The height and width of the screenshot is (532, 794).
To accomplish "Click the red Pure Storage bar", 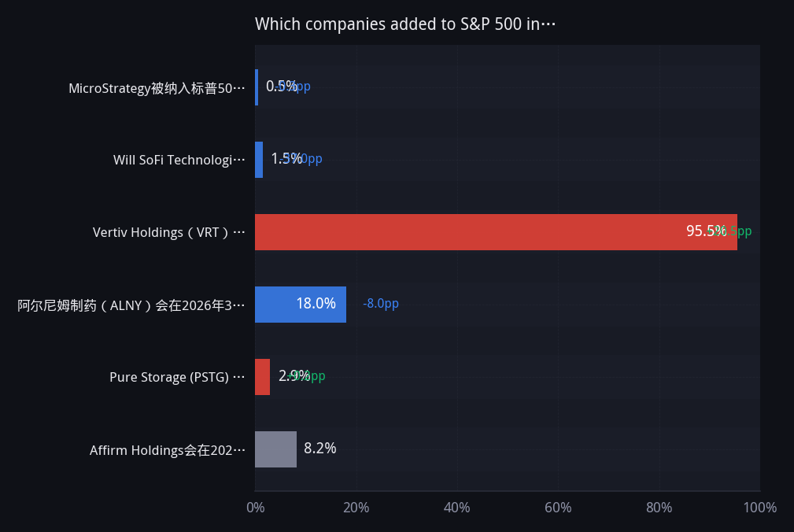I will coord(262,377).
